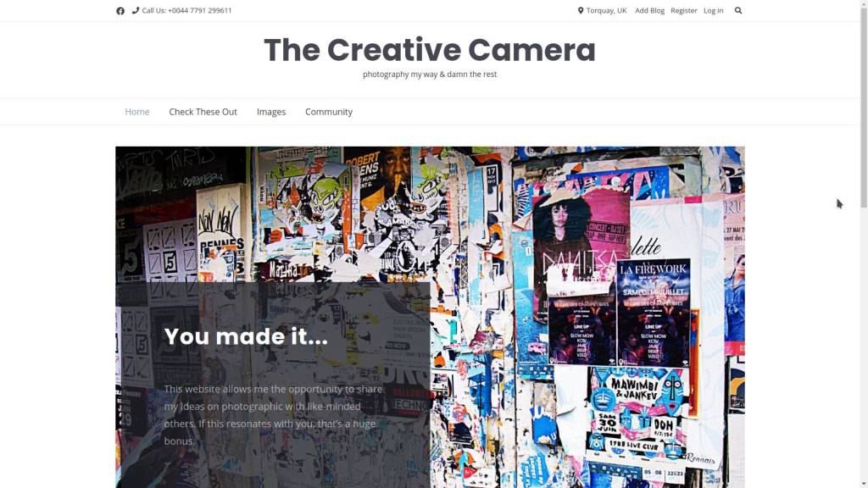This screenshot has width=868, height=488.
Task: Click the location pin icon near Torquay
Action: (x=581, y=10)
